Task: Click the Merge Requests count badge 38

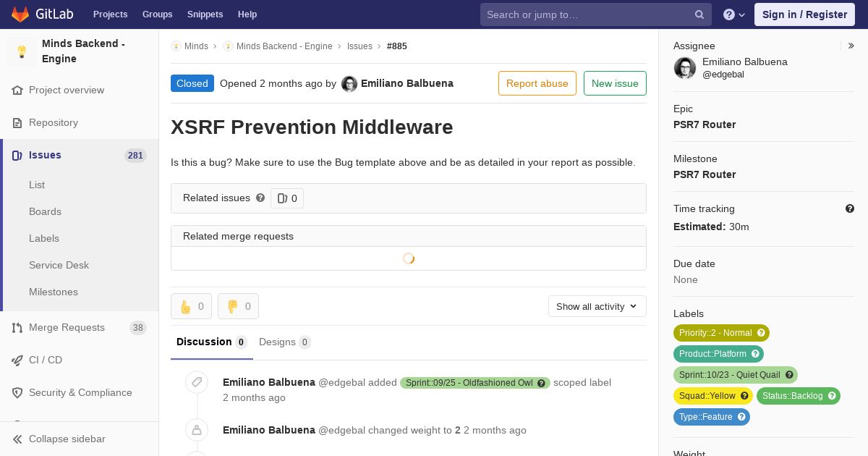Action: pyautogui.click(x=137, y=328)
